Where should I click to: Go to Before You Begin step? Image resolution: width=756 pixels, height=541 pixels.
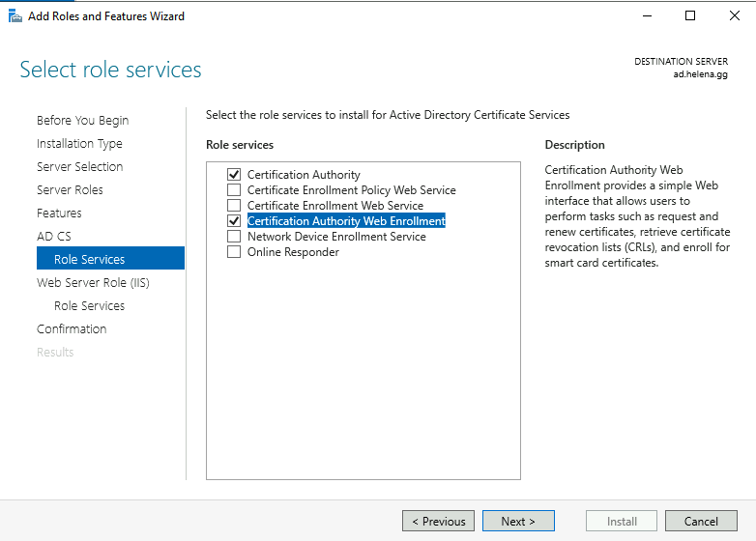click(82, 121)
